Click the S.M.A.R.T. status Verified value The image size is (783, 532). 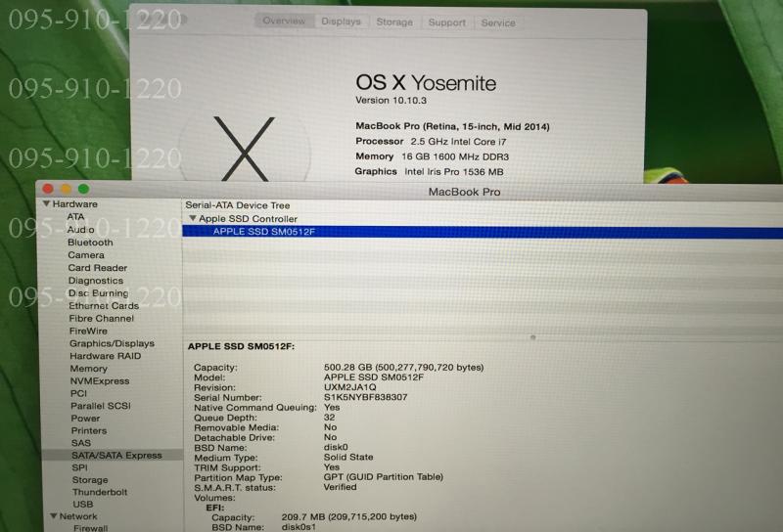pos(340,487)
